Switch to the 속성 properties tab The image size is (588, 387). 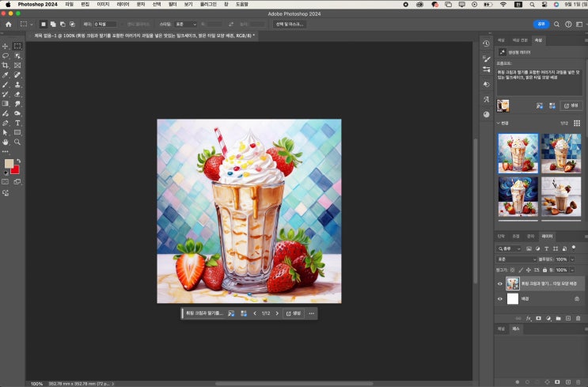[x=538, y=40]
